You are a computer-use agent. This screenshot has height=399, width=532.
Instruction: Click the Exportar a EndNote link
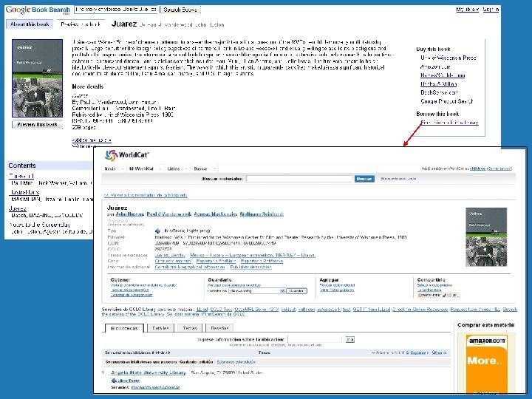pos(216,261)
